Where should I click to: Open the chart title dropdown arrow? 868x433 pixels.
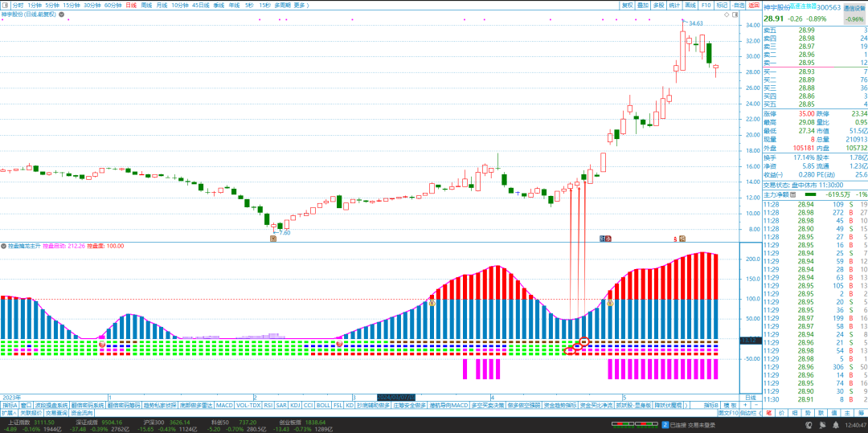point(62,14)
